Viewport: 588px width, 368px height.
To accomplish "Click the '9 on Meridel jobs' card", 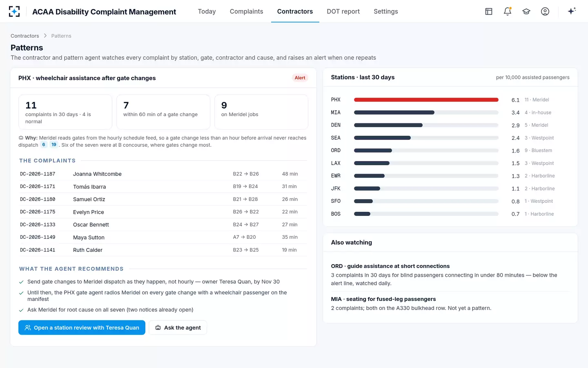I will [261, 112].
